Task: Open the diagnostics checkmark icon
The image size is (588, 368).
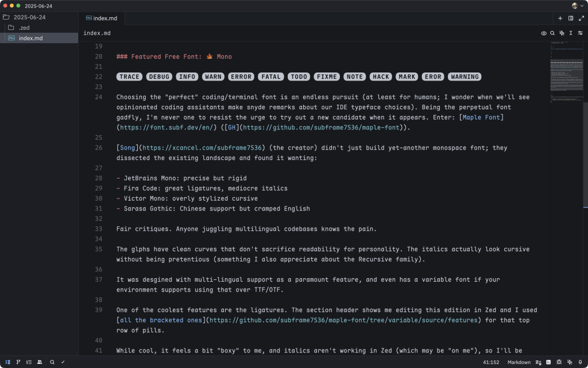Action: tap(63, 362)
